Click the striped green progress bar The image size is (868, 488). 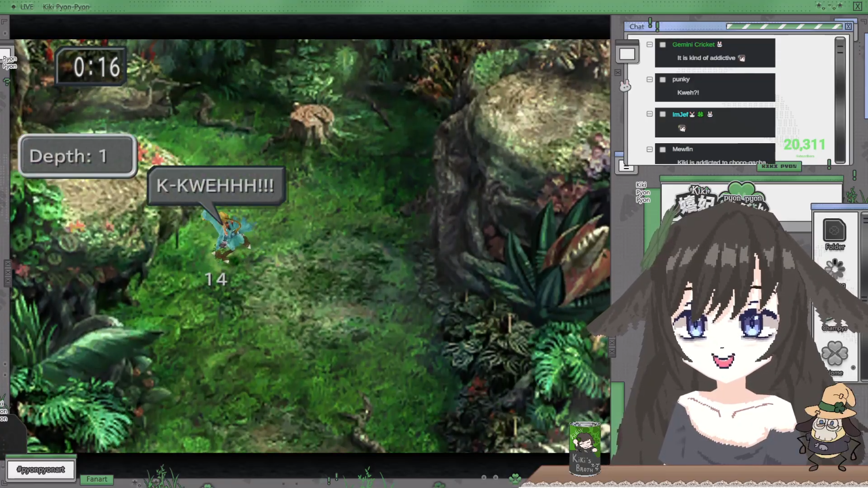point(784,27)
